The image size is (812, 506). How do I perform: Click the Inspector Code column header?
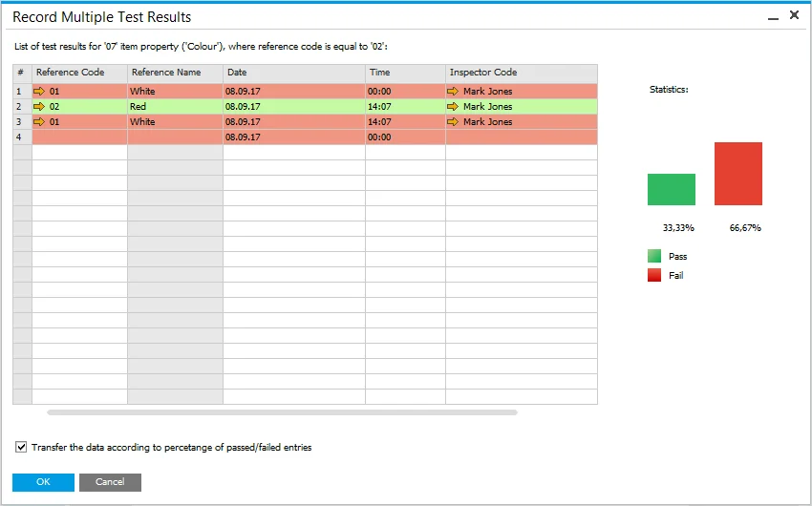pos(521,73)
